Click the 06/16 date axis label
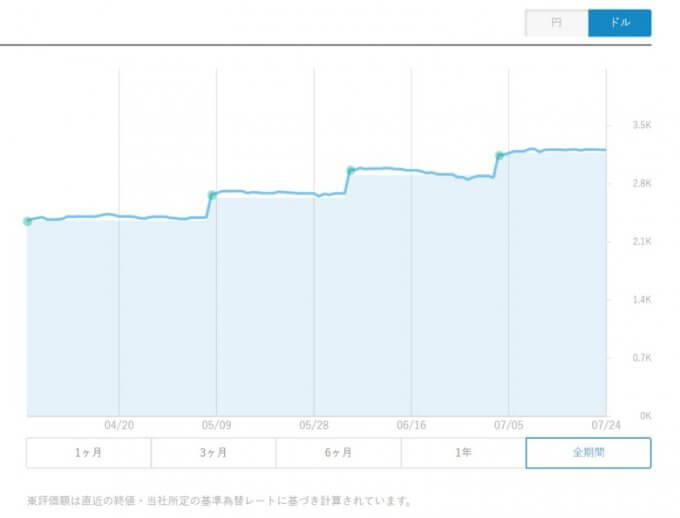 point(411,425)
